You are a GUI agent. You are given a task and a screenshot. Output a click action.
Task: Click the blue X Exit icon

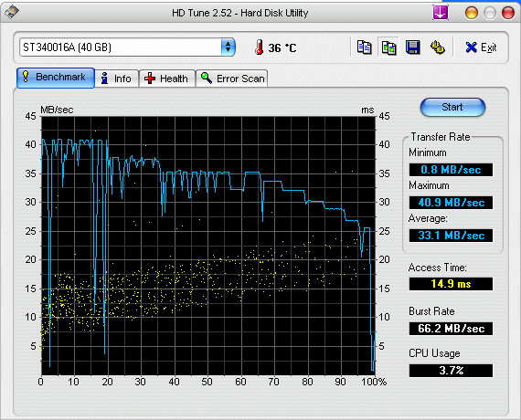pyautogui.click(x=471, y=47)
